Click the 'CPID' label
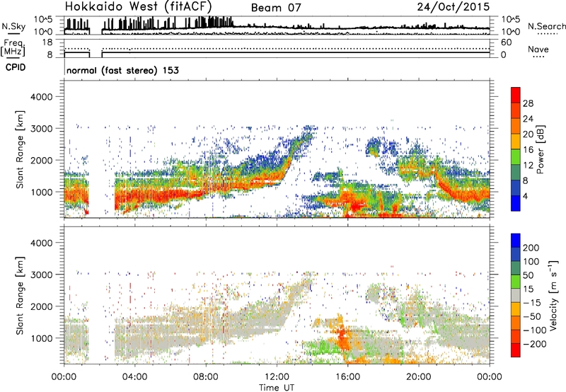The width and height of the screenshot is (566, 392). pos(16,67)
